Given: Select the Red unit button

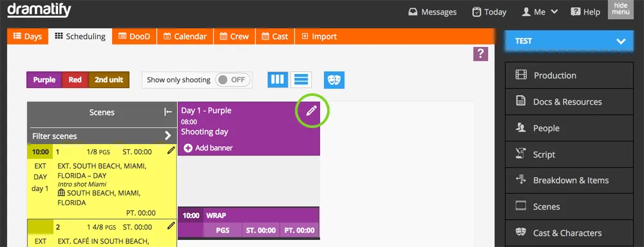Looking at the screenshot, I should [75, 80].
